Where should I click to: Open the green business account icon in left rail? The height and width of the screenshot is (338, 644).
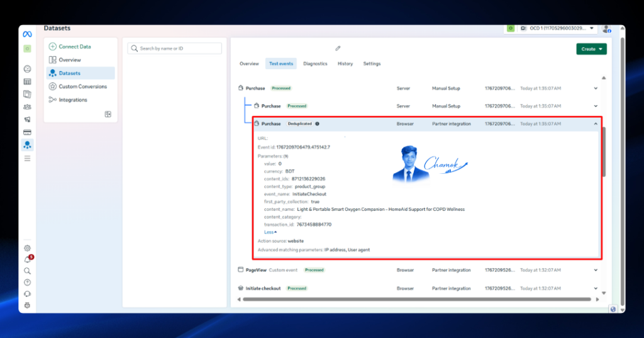tap(27, 48)
